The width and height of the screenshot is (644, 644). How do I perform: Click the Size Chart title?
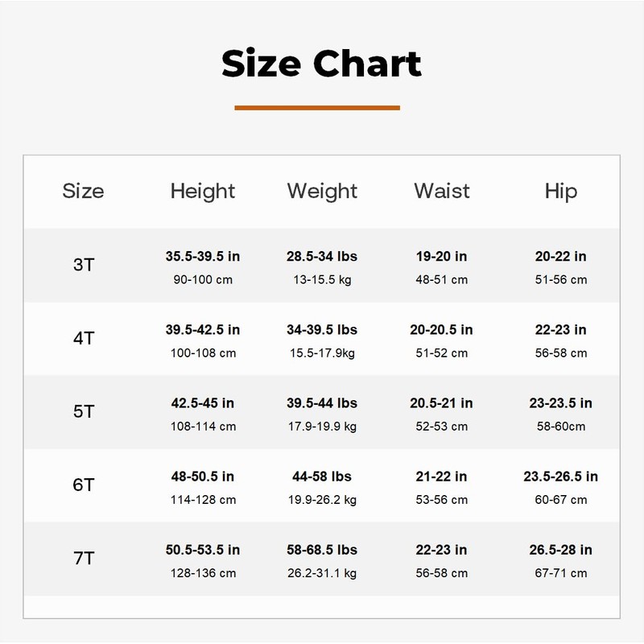coord(321,64)
